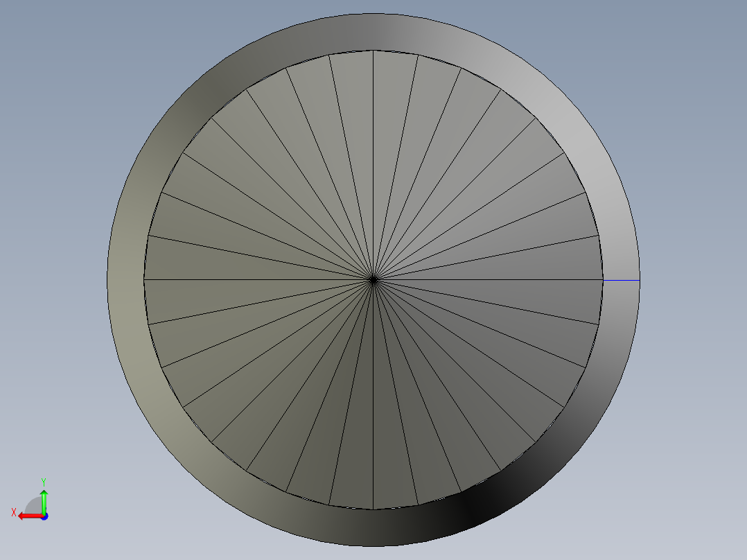Click the green "Y" label of the triad
The image size is (747, 560).
(x=44, y=482)
